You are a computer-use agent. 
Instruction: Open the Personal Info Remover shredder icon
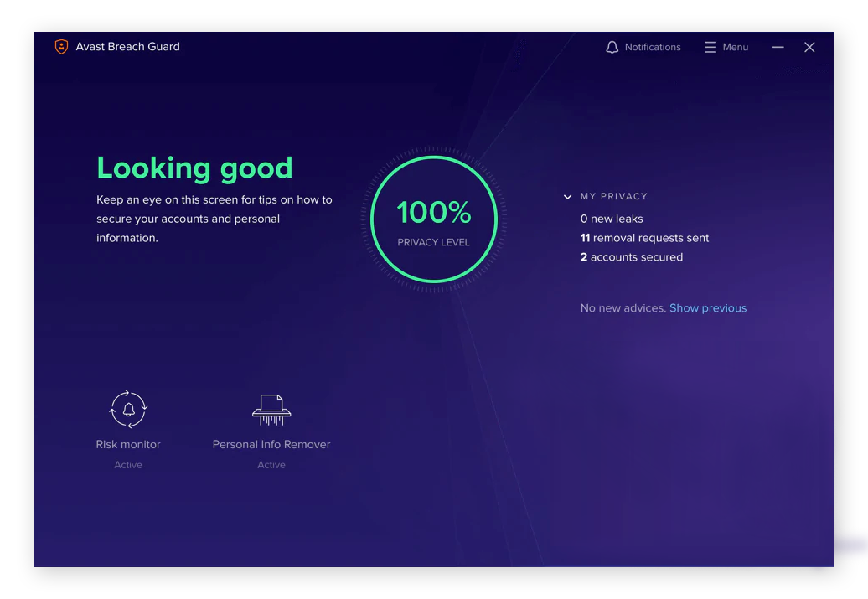271,411
